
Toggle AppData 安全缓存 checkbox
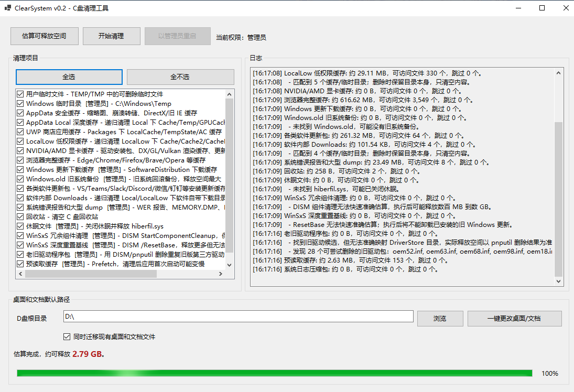[x=20, y=113]
